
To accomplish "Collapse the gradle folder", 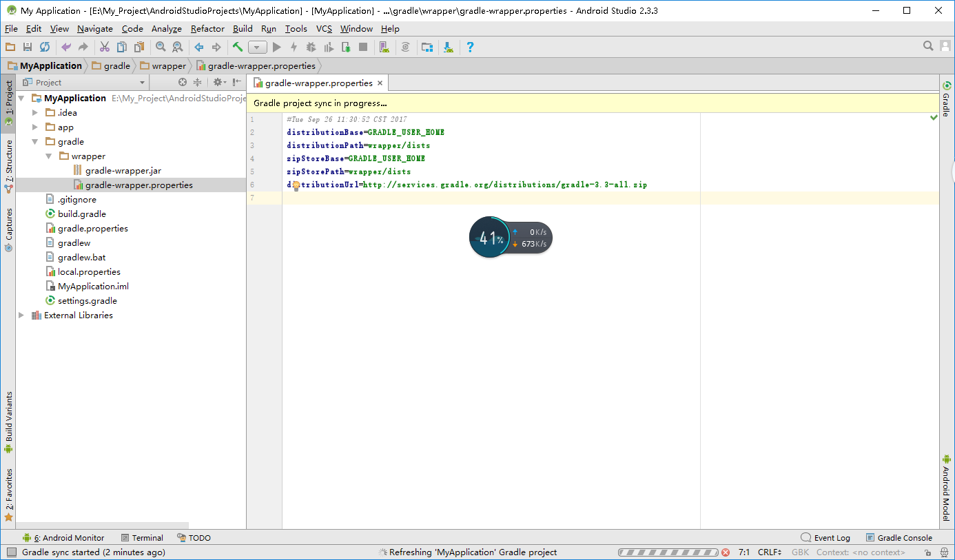I will [x=35, y=141].
